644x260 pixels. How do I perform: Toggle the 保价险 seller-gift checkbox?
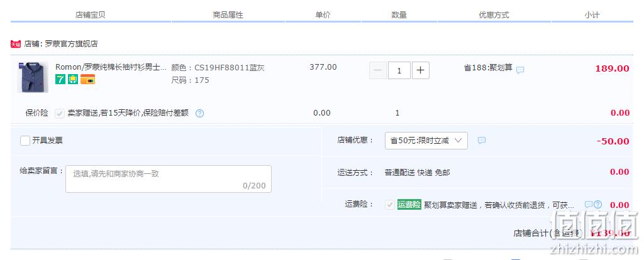pyautogui.click(x=60, y=114)
